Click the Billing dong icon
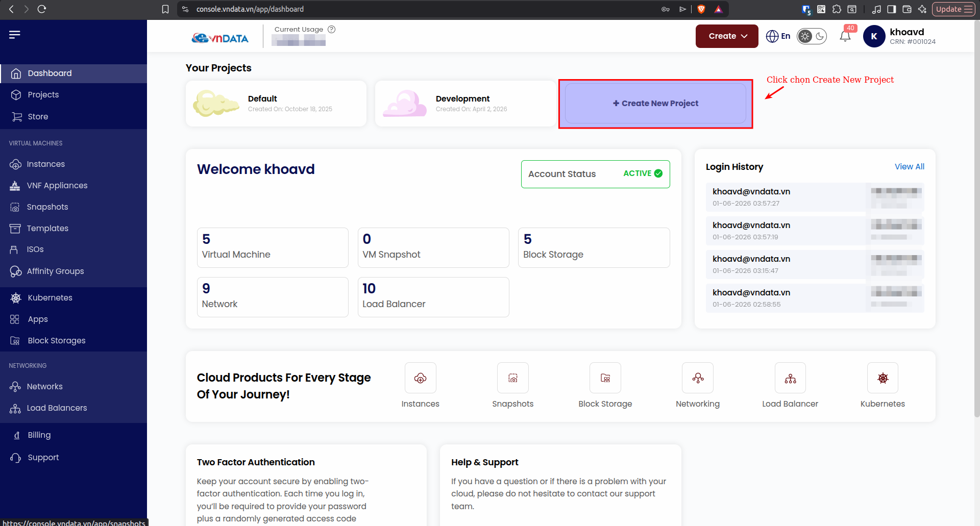 (17, 435)
